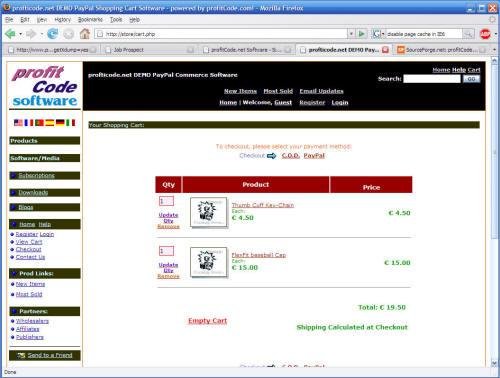Click the site Search text box
500x378 pixels.
432,79
